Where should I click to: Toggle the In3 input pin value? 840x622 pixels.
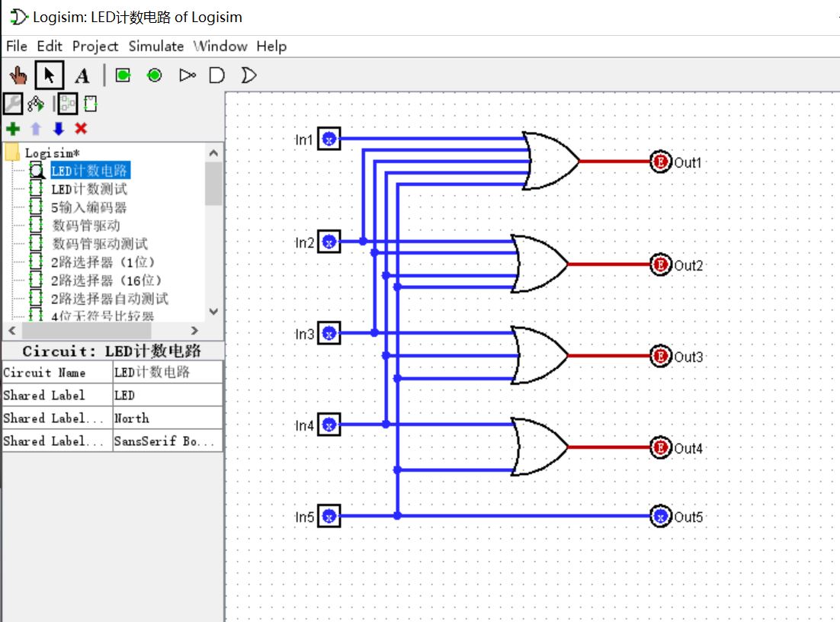(328, 333)
